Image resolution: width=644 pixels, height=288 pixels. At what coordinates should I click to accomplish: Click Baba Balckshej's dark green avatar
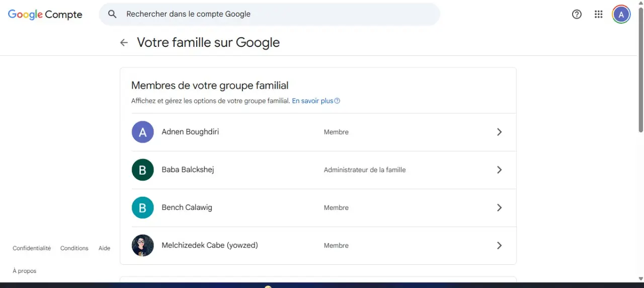pos(143,170)
